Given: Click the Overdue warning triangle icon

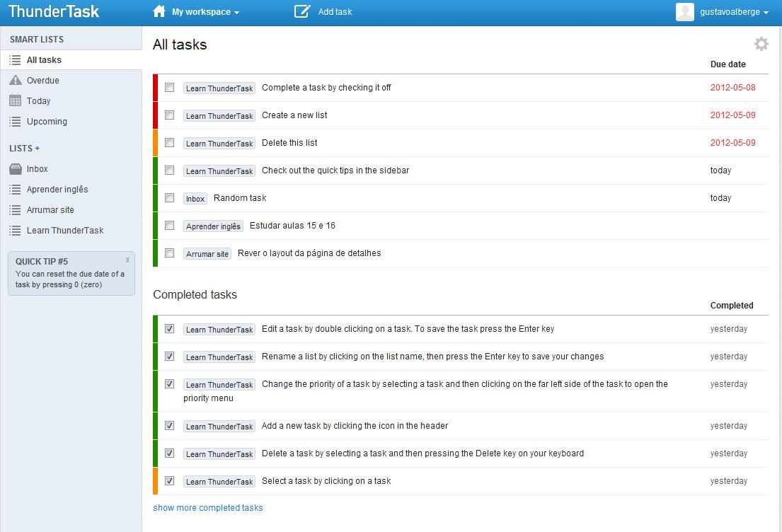Looking at the screenshot, I should pyautogui.click(x=16, y=81).
